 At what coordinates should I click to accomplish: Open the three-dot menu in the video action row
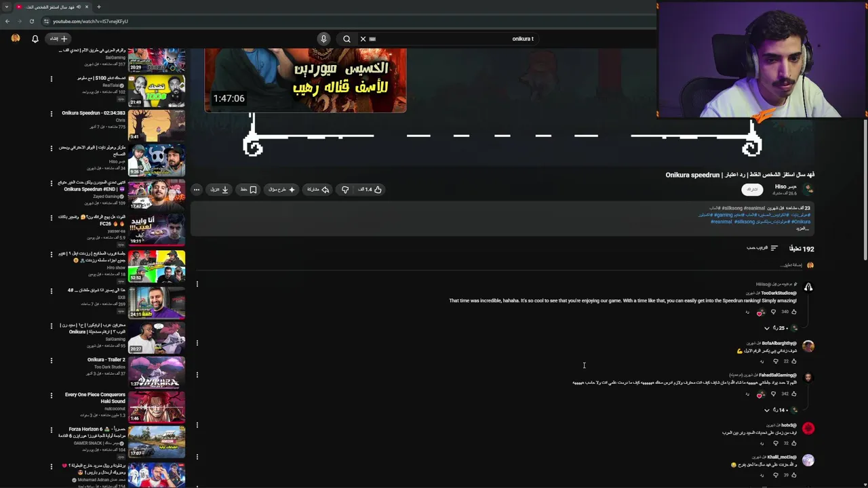[197, 190]
